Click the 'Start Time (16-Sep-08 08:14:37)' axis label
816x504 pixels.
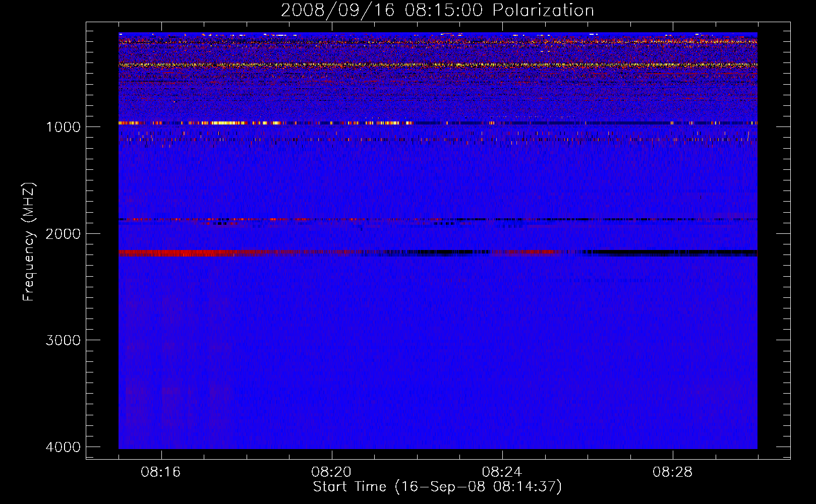point(437,487)
